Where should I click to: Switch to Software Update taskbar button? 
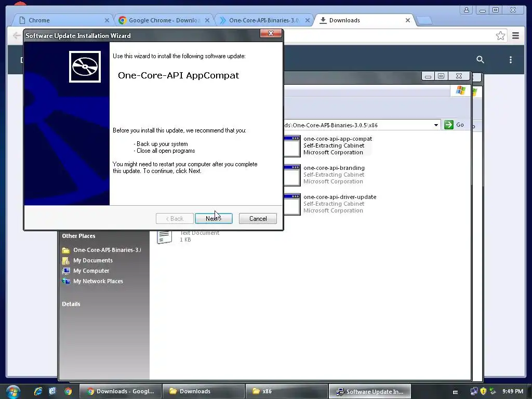[x=370, y=391]
